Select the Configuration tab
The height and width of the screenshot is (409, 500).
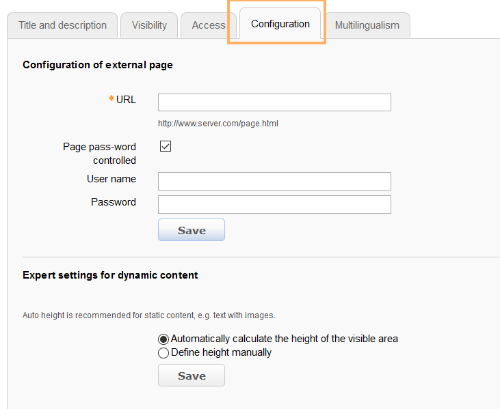pos(280,24)
